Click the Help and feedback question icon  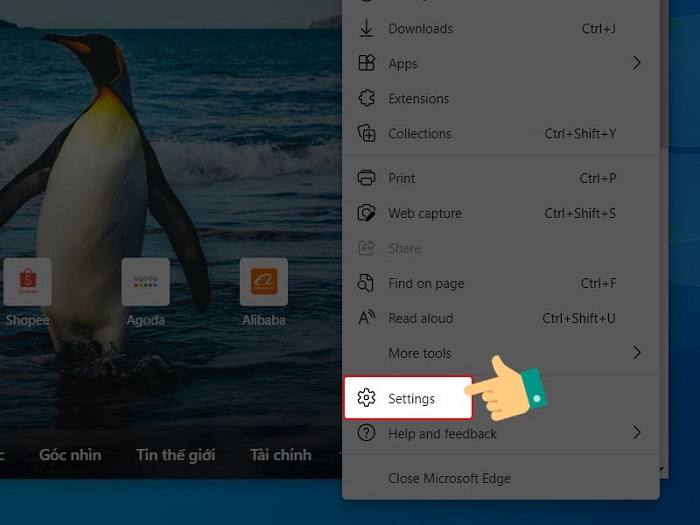(367, 433)
